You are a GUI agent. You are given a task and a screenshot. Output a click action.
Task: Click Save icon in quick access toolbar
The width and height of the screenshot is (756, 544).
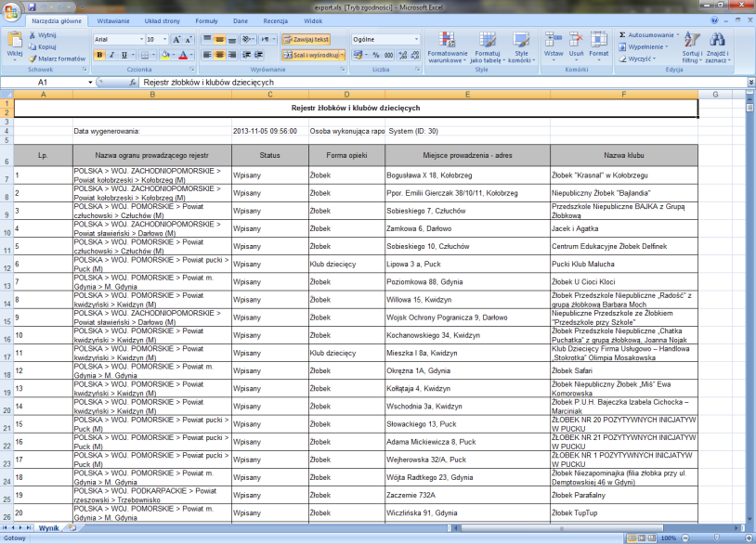[32, 6]
